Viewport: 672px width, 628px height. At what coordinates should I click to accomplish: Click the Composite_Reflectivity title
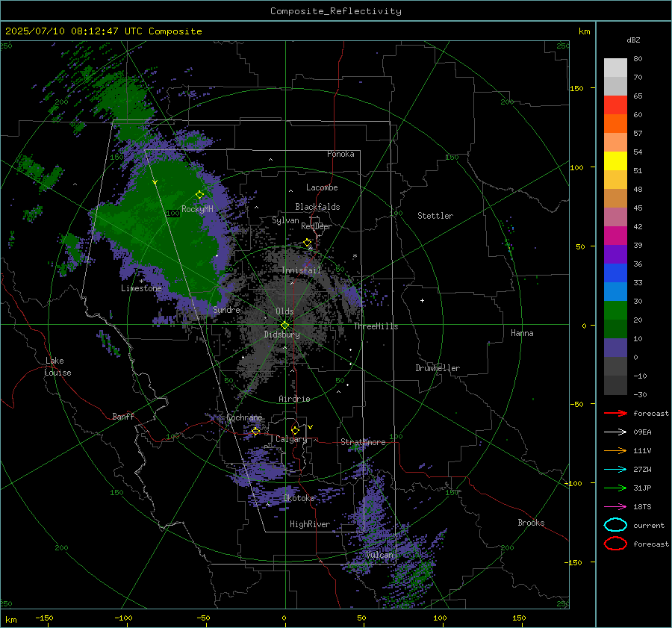[x=336, y=11]
